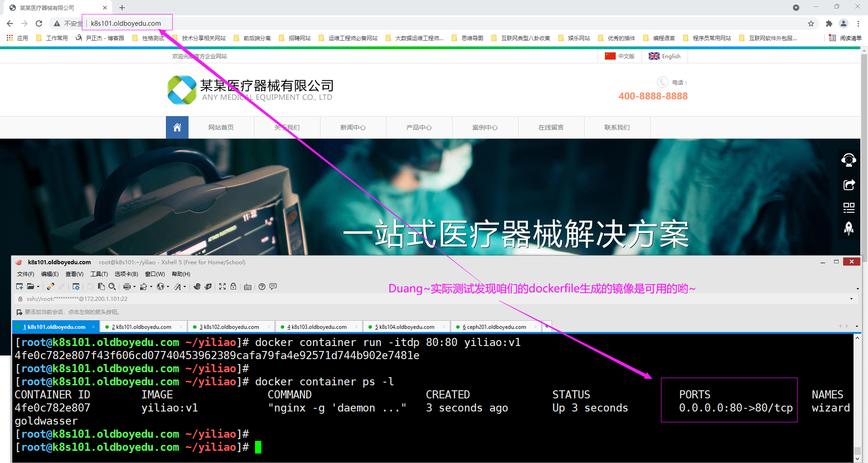Switch the website to English
868x463 pixels.
pyautogui.click(x=665, y=56)
